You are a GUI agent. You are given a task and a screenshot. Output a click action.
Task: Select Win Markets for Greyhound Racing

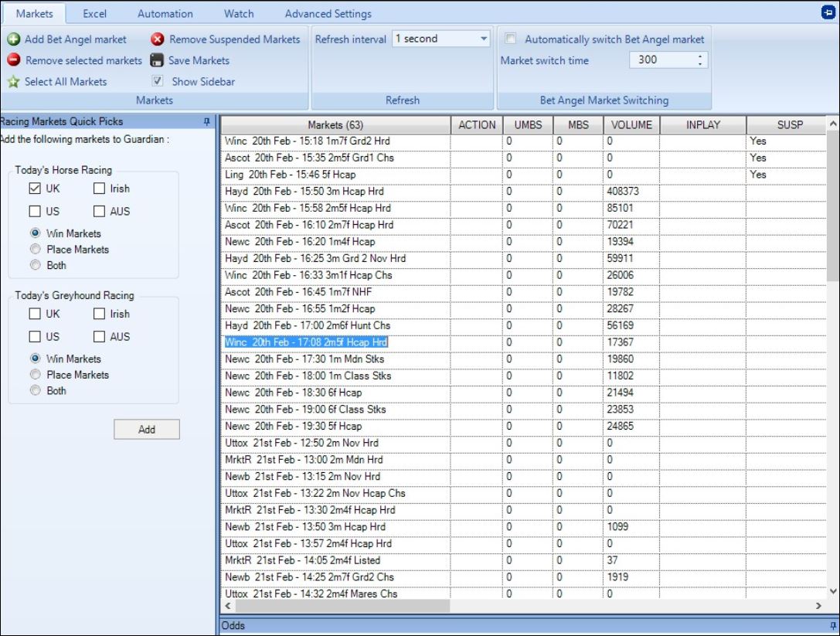(36, 359)
